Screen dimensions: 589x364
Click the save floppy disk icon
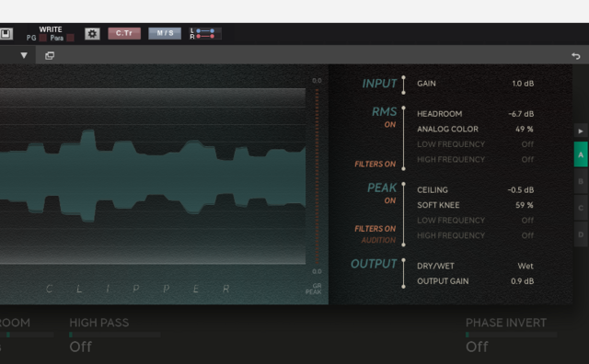[x=6, y=34]
